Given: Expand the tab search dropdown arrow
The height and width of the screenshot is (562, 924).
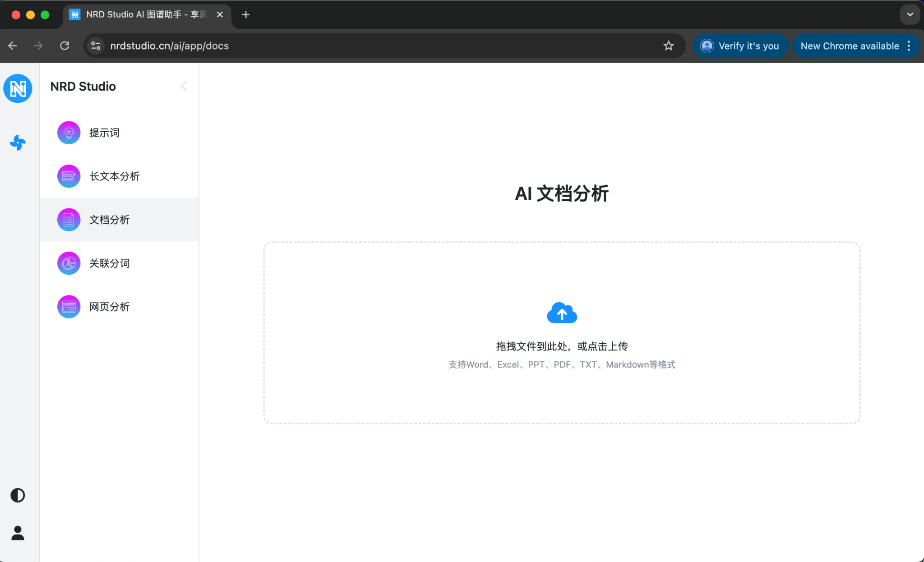Looking at the screenshot, I should pos(910,14).
